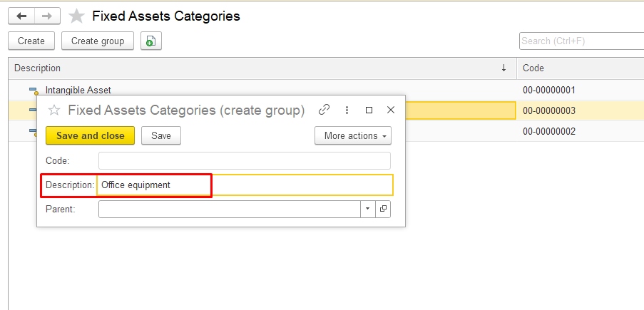Star Fixed Assets Categories page as favorite

point(76,16)
